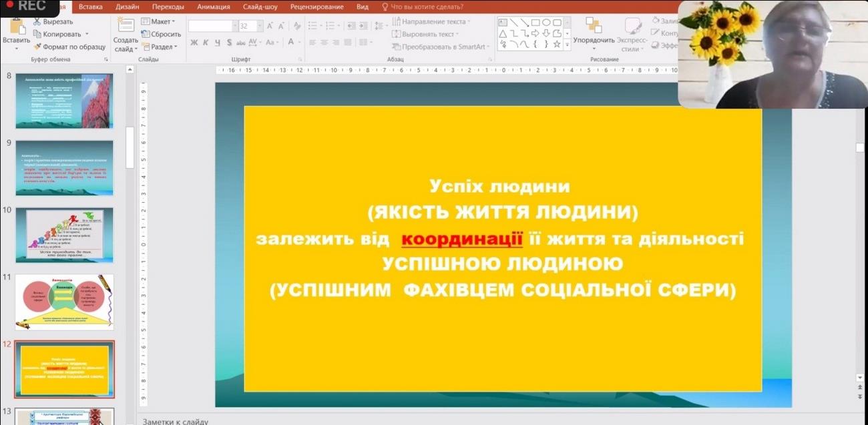The height and width of the screenshot is (425, 868).
Task: Click Преобразовать в SmartArt button
Action: point(441,47)
